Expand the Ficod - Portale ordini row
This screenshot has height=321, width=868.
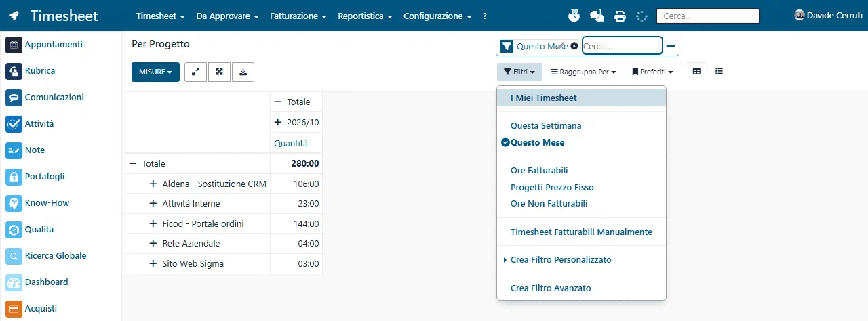point(153,223)
